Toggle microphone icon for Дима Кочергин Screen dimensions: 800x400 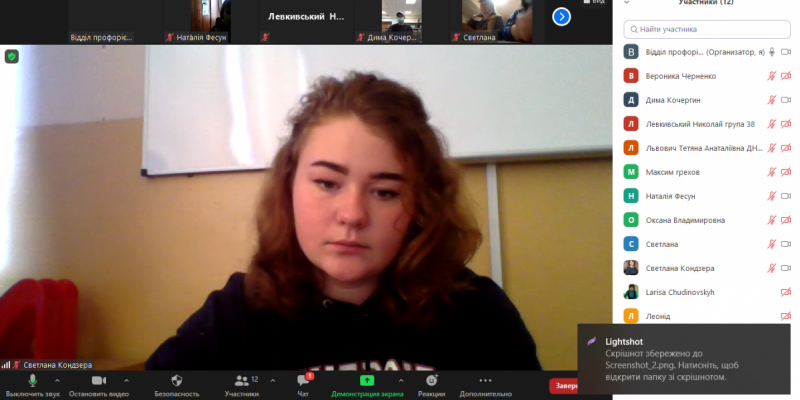[771, 99]
